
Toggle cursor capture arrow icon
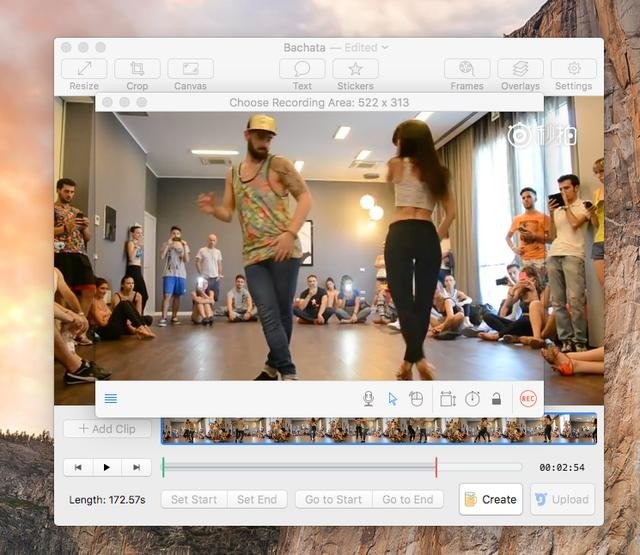pyautogui.click(x=393, y=399)
